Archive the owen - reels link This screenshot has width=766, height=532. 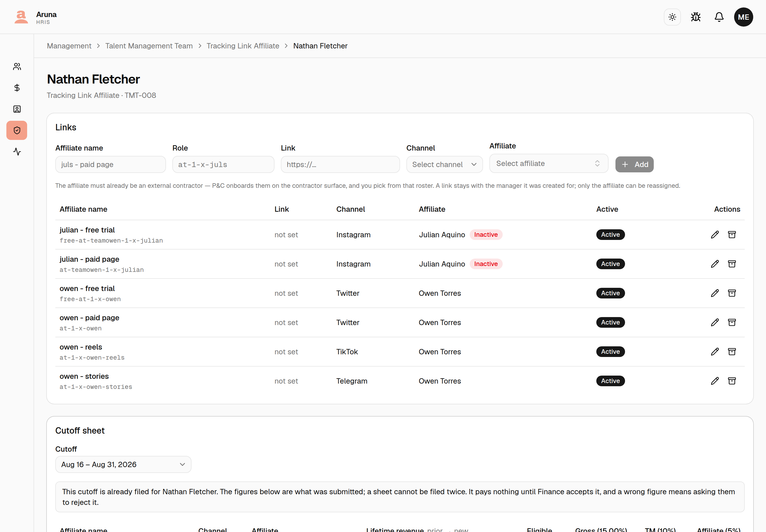point(732,352)
